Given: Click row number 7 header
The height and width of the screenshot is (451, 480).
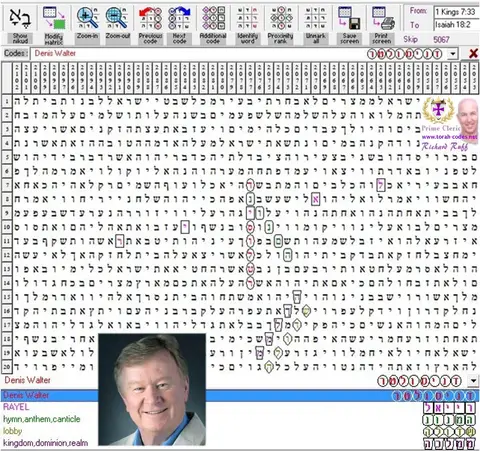Looking at the screenshot, I should pyautogui.click(x=6, y=185).
